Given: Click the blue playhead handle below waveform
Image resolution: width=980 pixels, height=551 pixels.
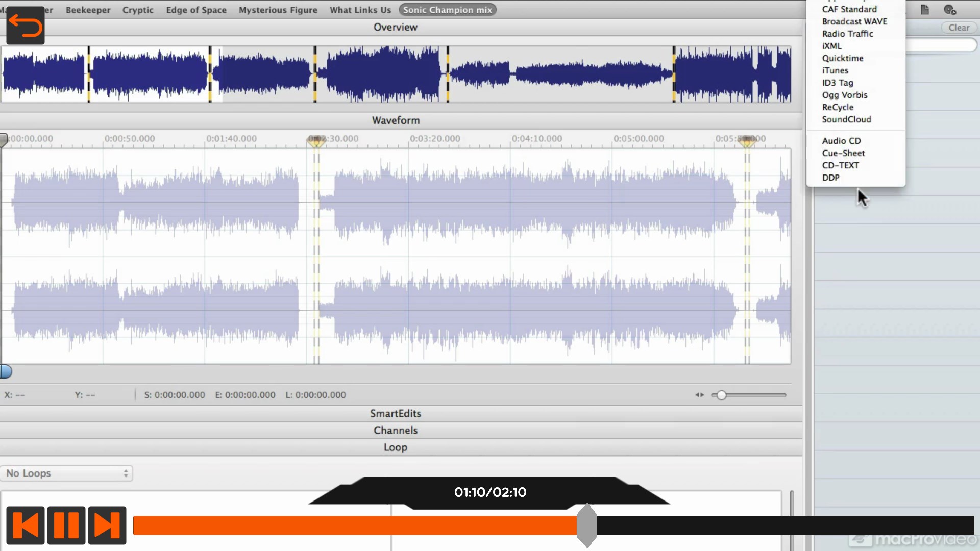Looking at the screenshot, I should tap(6, 372).
